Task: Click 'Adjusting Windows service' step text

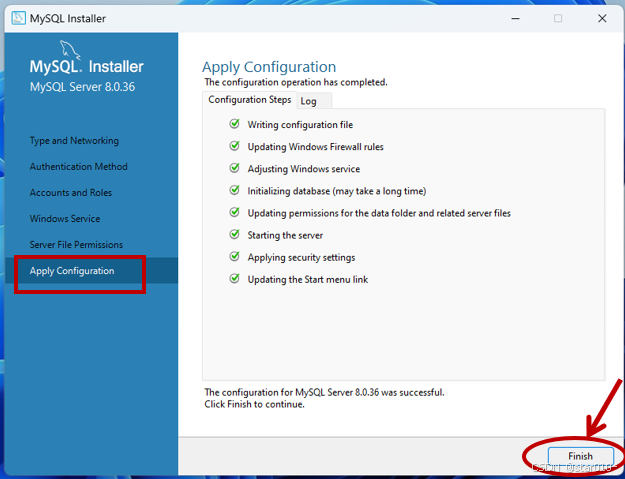Action: (x=304, y=169)
